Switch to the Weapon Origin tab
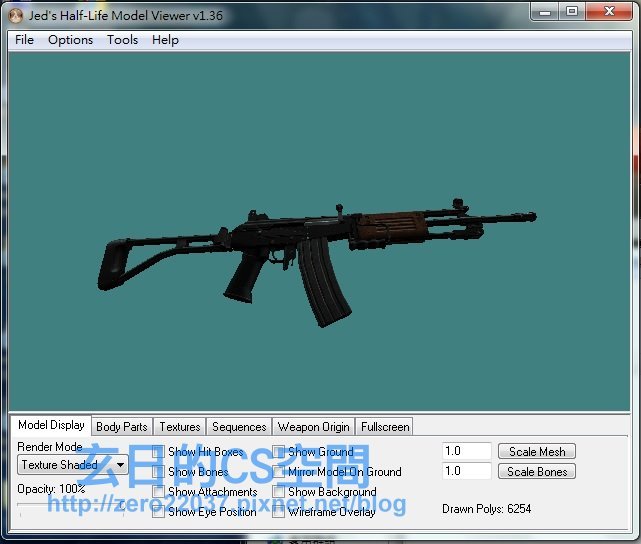 (x=314, y=427)
